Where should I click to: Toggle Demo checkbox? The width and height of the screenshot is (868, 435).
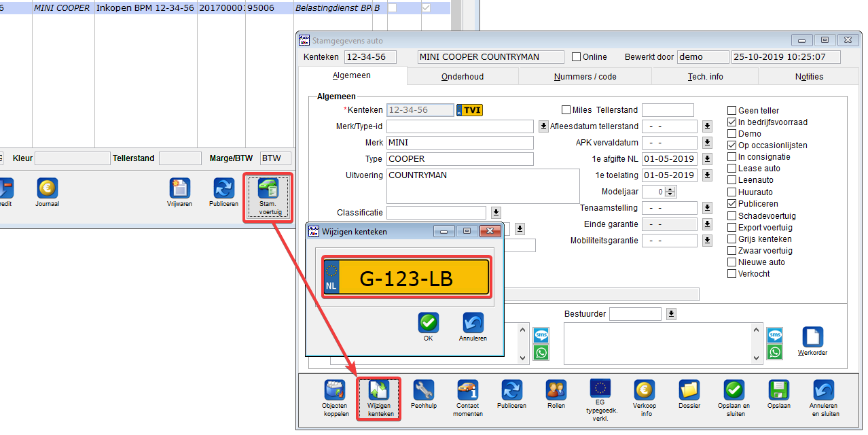click(731, 134)
